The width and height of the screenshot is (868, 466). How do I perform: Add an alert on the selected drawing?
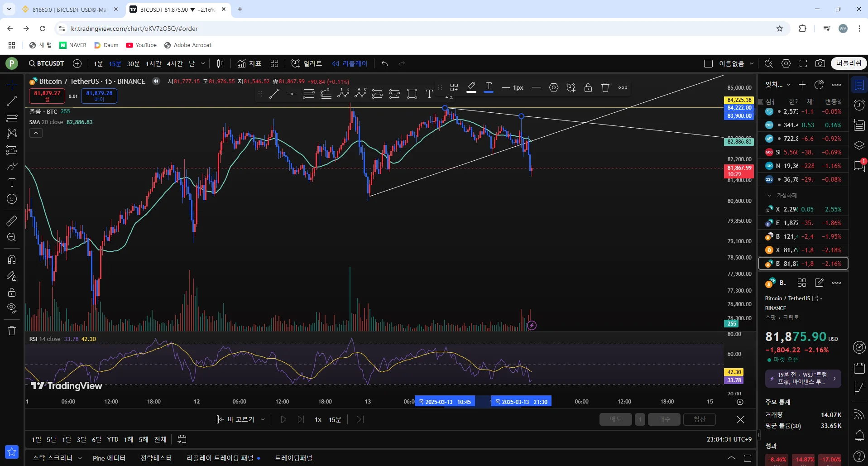571,87
